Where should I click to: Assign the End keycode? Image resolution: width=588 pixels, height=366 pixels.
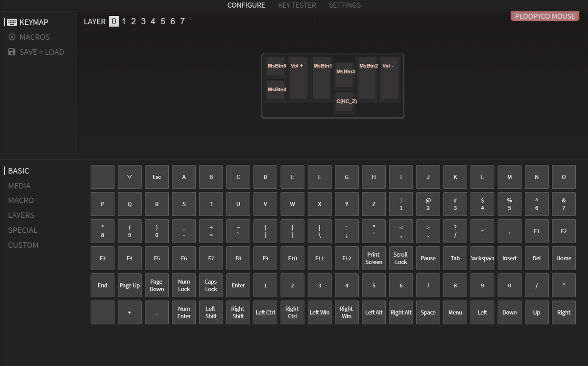[x=102, y=285]
